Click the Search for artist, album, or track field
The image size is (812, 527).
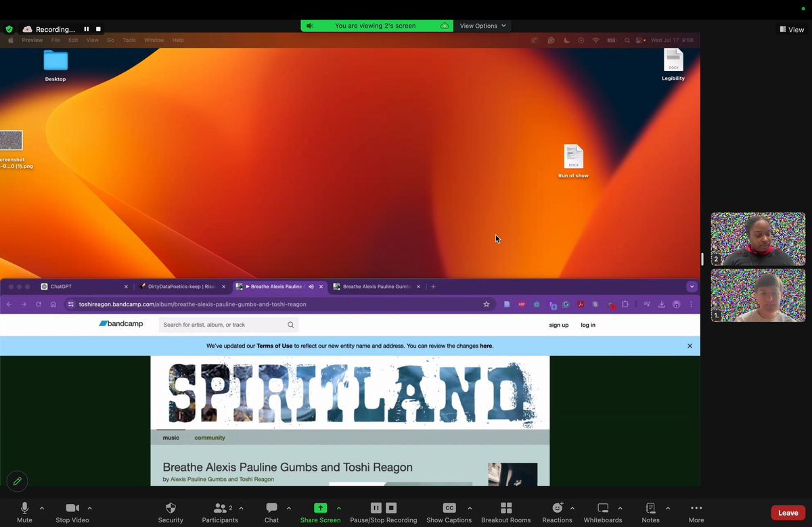[x=229, y=325]
